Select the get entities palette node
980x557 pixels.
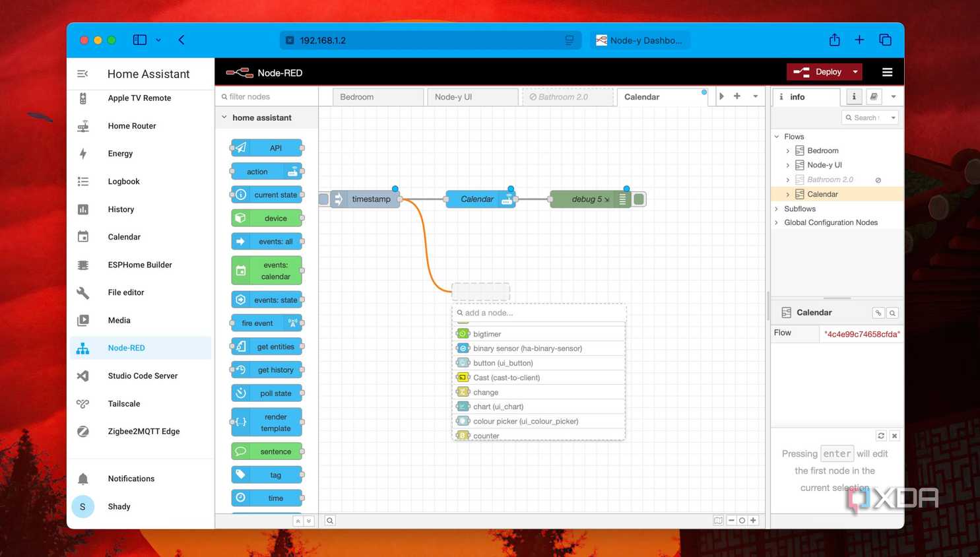(x=267, y=346)
